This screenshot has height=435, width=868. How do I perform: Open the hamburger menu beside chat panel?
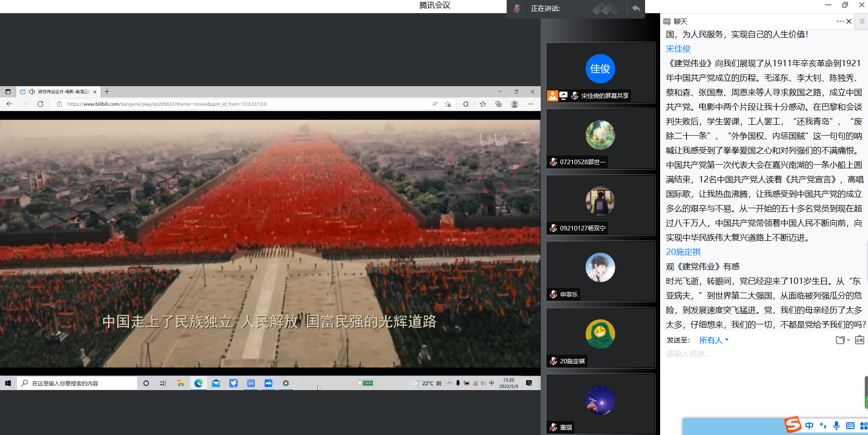pos(862,21)
